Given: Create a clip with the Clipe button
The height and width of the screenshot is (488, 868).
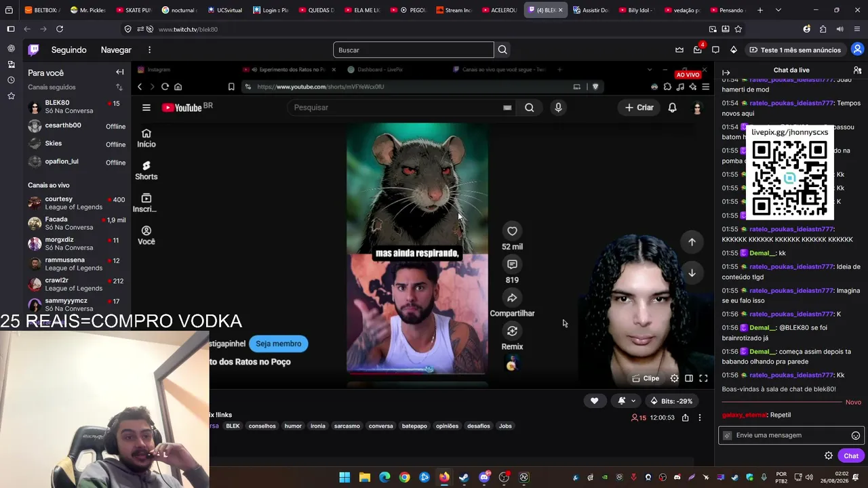Looking at the screenshot, I should tap(646, 378).
